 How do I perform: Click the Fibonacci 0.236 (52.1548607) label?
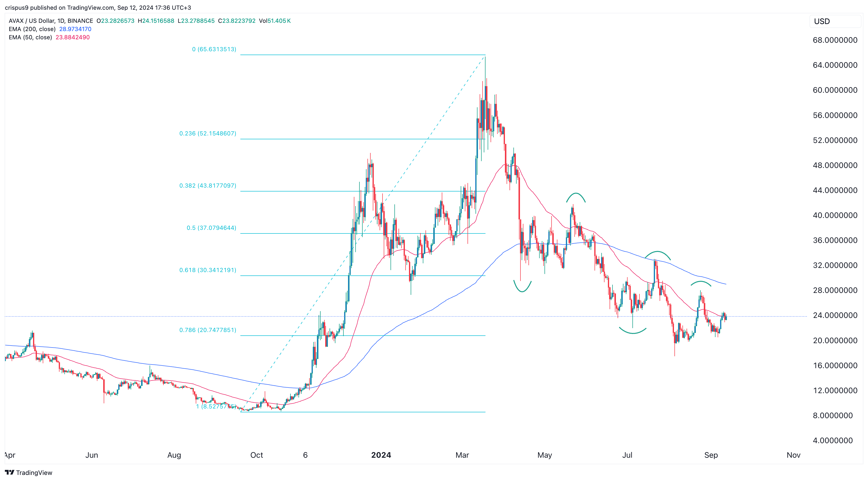[x=208, y=133]
